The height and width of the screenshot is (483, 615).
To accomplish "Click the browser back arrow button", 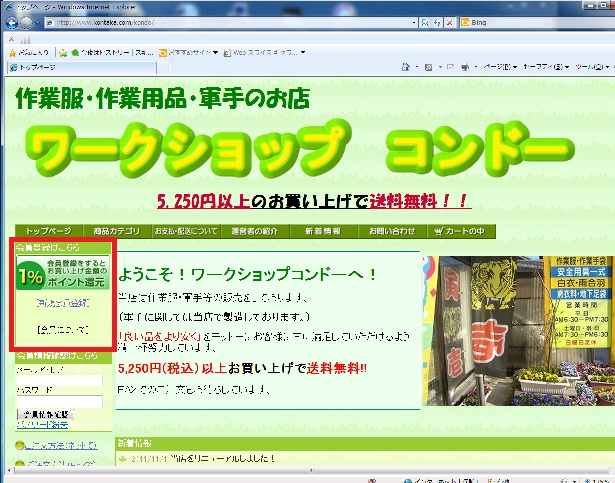I will click(x=13, y=21).
